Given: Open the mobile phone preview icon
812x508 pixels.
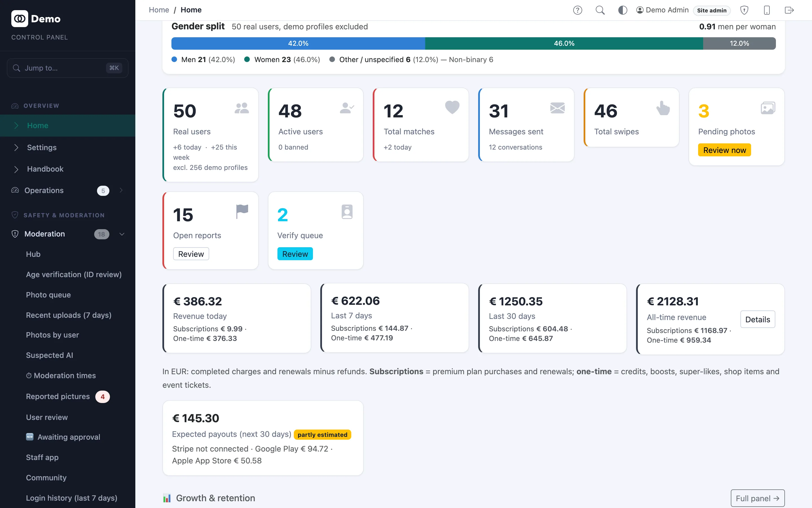Looking at the screenshot, I should [x=767, y=10].
